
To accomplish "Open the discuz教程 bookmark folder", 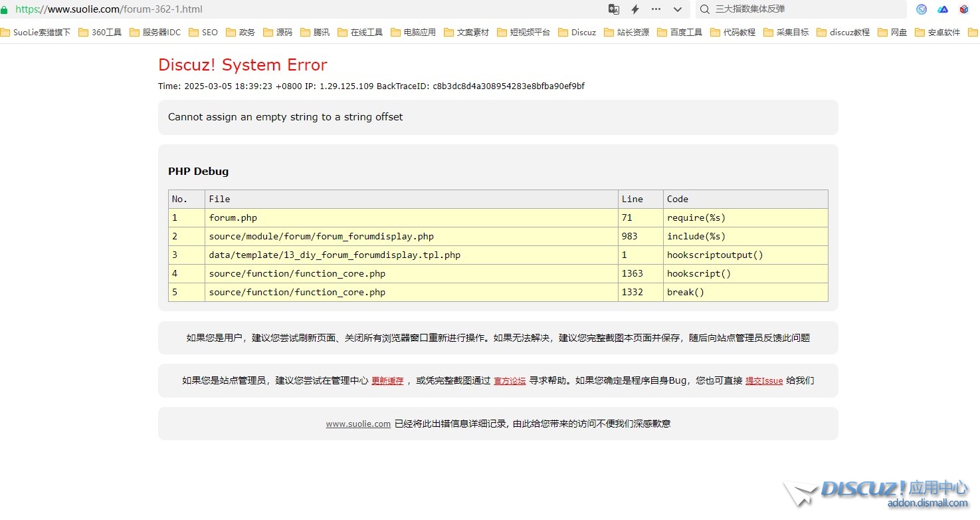I will (x=842, y=32).
